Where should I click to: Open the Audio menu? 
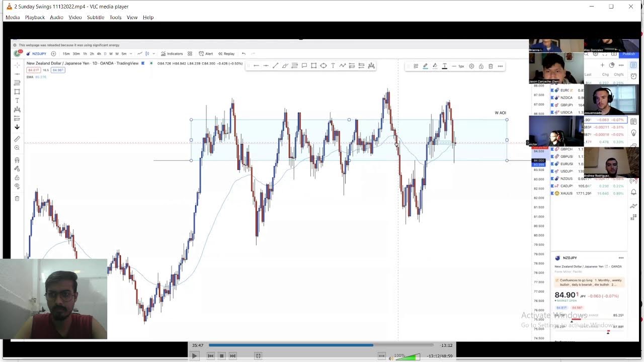click(56, 17)
